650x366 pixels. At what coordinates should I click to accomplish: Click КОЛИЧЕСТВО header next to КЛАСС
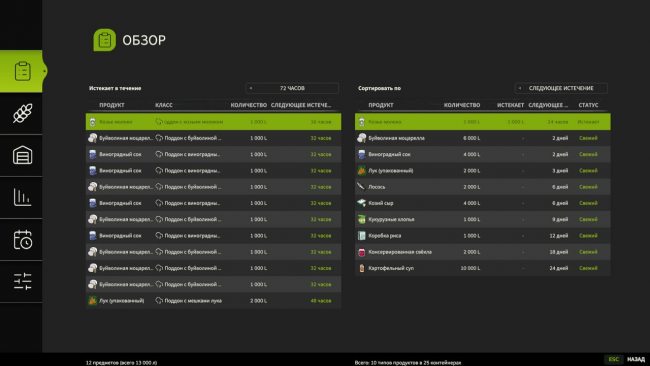click(x=249, y=105)
